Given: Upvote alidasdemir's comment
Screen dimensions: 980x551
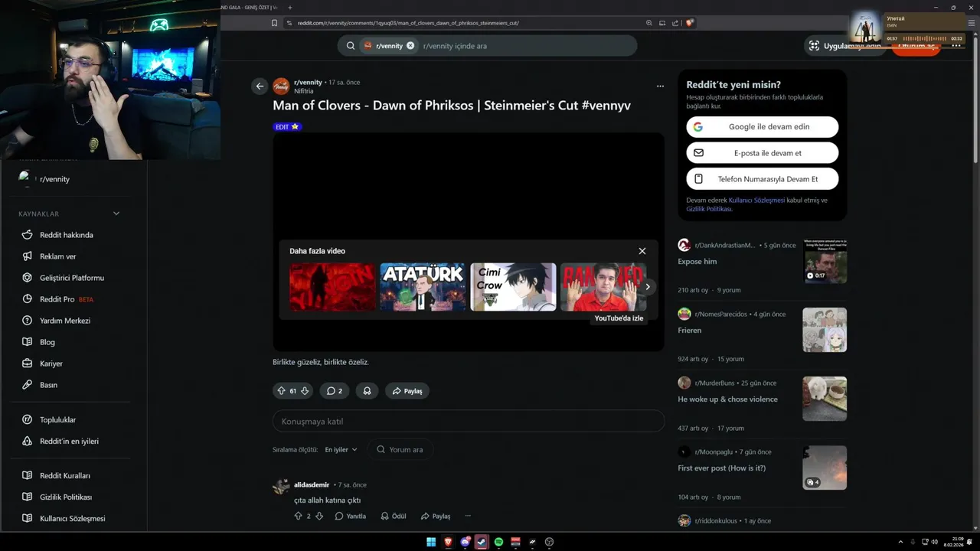Looking at the screenshot, I should [x=299, y=517].
